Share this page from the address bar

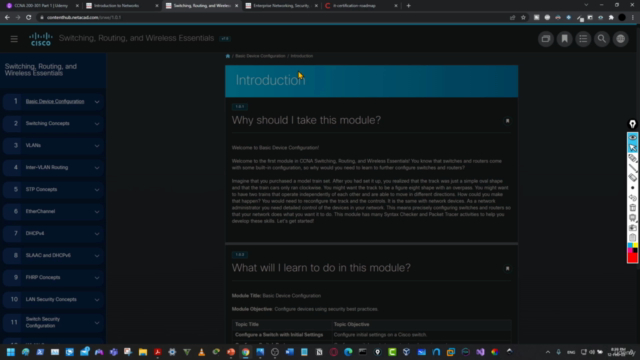point(513,18)
